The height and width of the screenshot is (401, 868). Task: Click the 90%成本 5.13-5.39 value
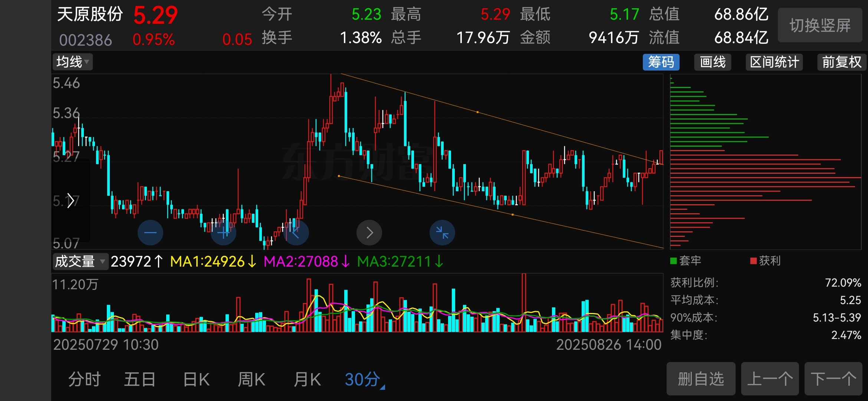click(x=837, y=317)
